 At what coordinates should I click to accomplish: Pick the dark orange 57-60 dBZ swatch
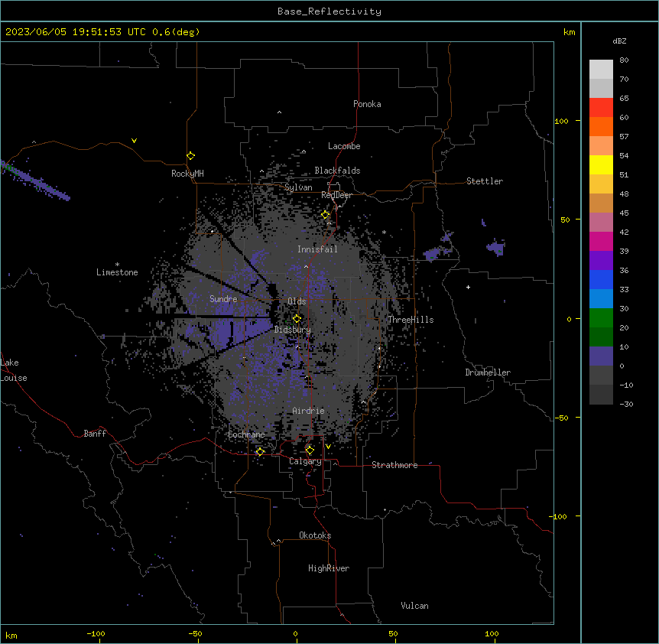601,126
